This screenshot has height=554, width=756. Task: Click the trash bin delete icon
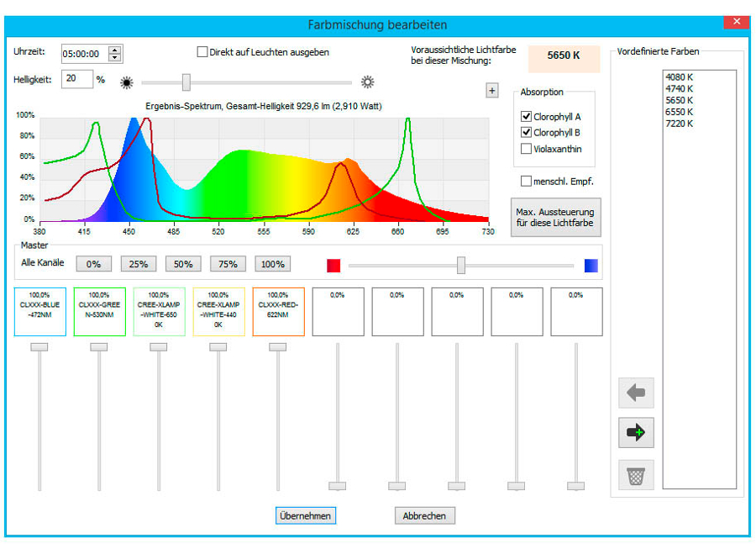pos(636,475)
